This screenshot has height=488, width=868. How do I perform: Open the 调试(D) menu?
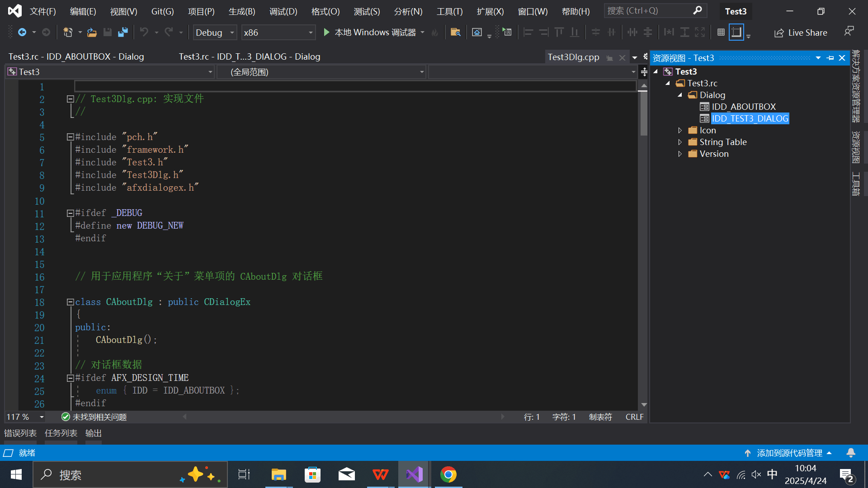(x=283, y=11)
